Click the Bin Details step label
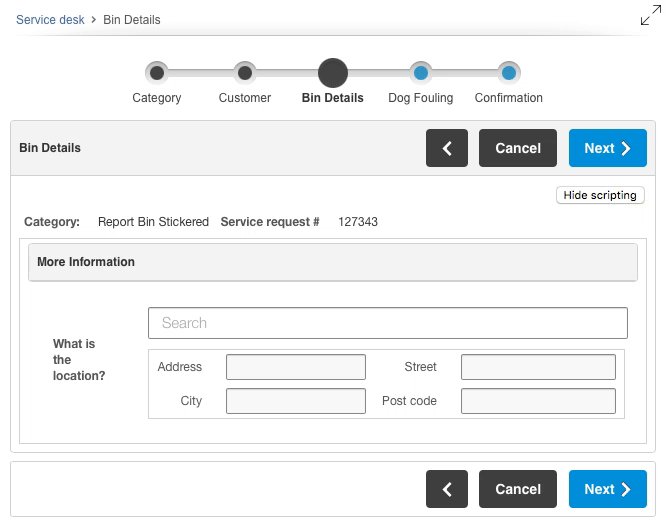The image size is (666, 528). click(x=333, y=98)
